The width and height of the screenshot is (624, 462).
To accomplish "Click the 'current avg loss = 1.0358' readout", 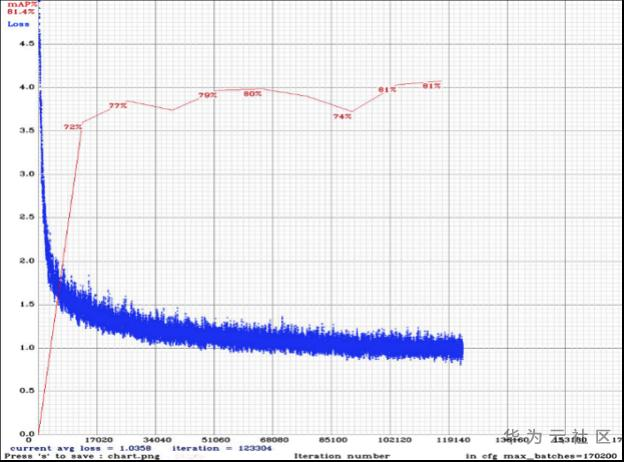I will click(x=80, y=448).
